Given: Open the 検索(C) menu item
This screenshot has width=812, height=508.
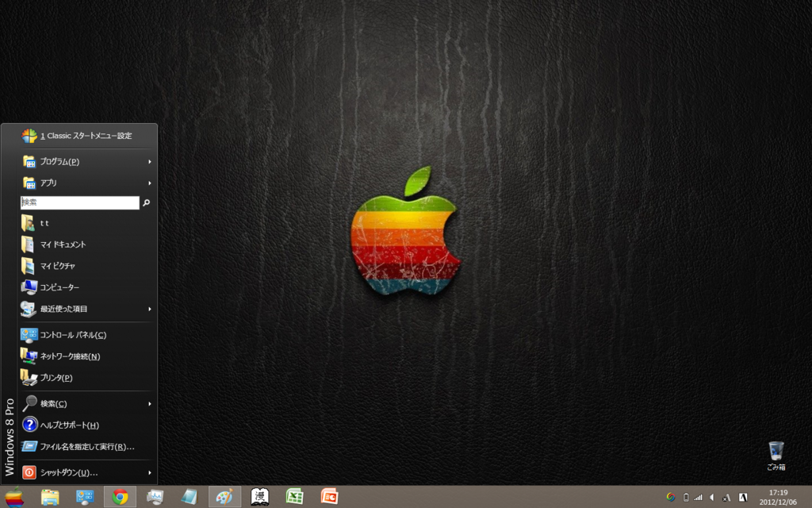Looking at the screenshot, I should pos(86,404).
